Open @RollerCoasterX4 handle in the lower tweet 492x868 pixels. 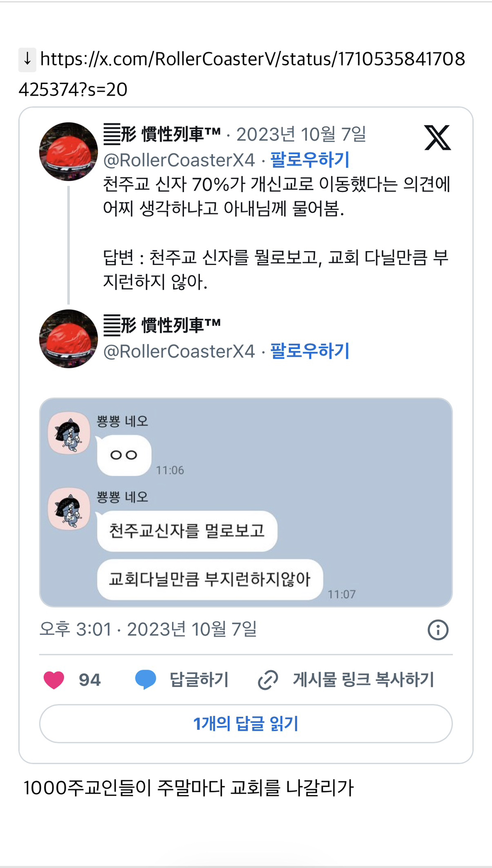click(x=179, y=351)
